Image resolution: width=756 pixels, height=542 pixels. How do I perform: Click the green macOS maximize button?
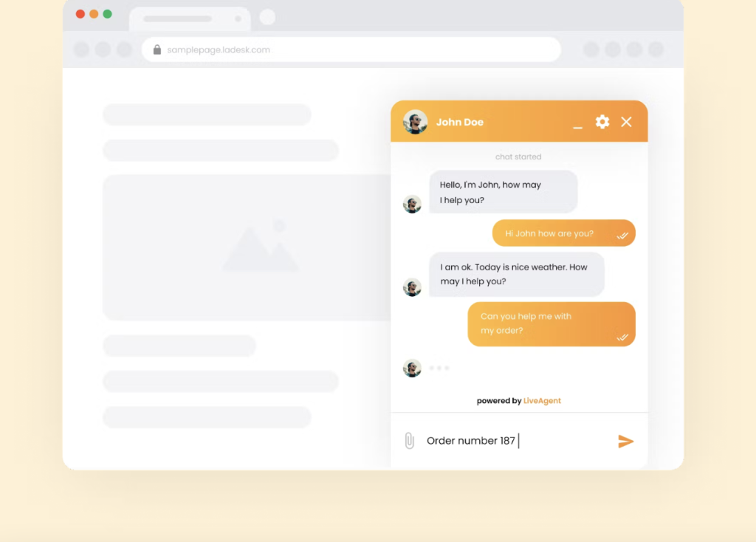tap(107, 14)
